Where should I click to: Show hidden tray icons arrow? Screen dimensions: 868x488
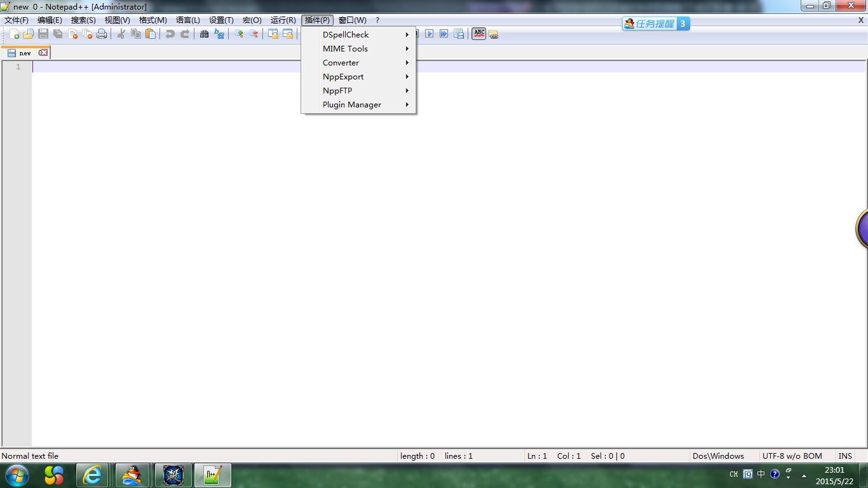point(804,475)
